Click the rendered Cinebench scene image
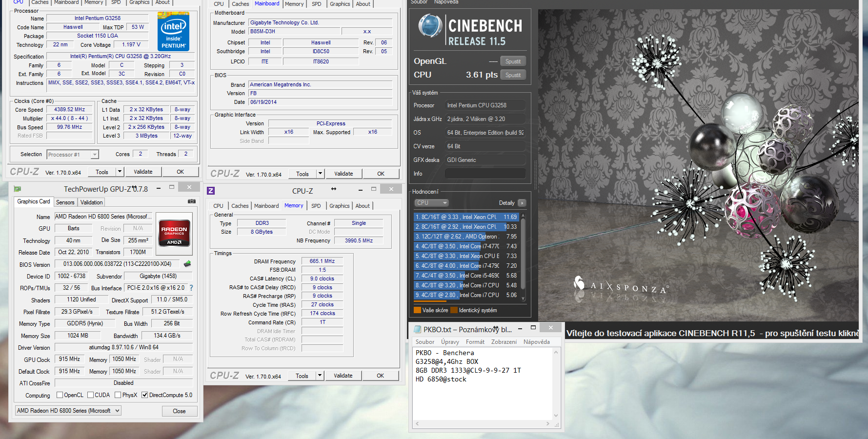The image size is (868, 439). (698, 165)
